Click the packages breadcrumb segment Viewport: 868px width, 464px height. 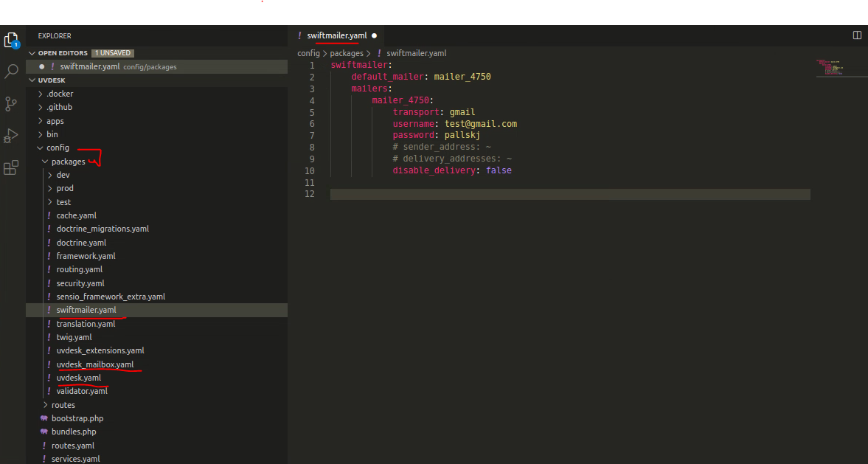(347, 53)
